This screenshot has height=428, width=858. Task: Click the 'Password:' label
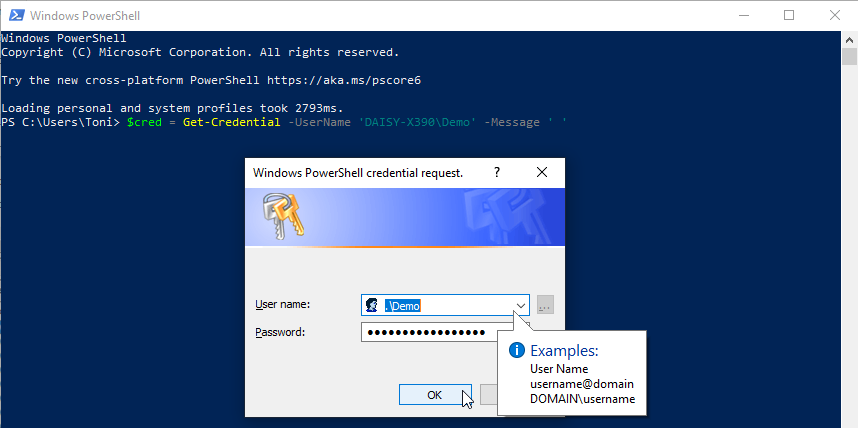tap(280, 332)
